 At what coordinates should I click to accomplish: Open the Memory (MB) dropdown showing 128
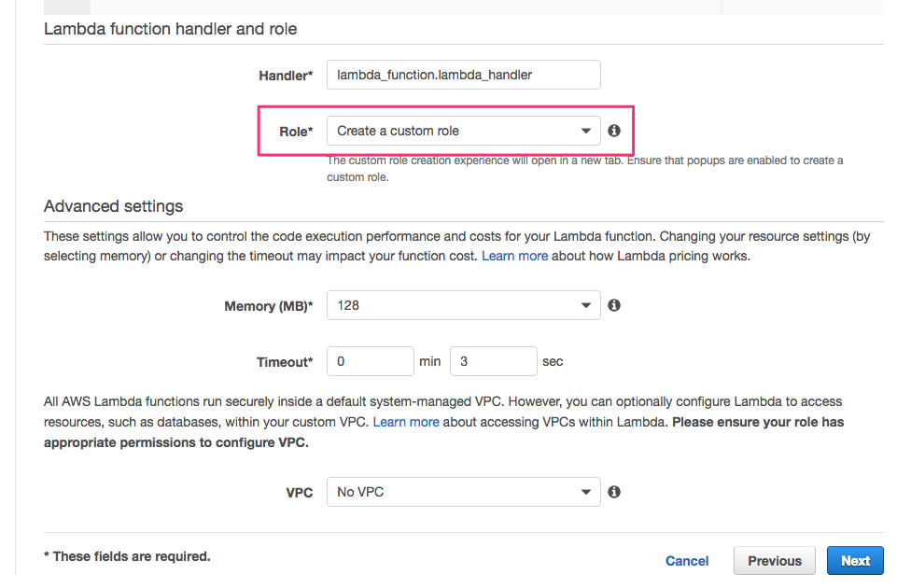point(463,305)
